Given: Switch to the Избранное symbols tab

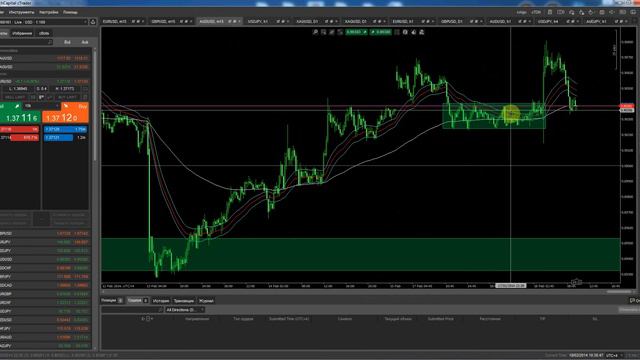Looking at the screenshot, I should coord(22,33).
